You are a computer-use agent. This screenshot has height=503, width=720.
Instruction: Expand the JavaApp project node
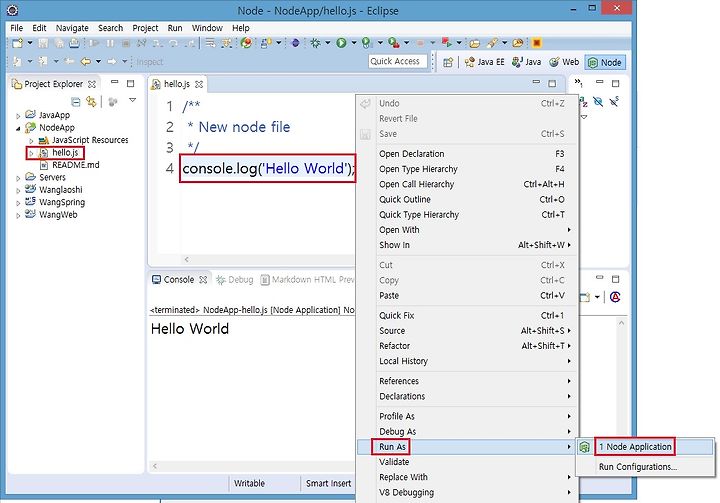(18, 116)
